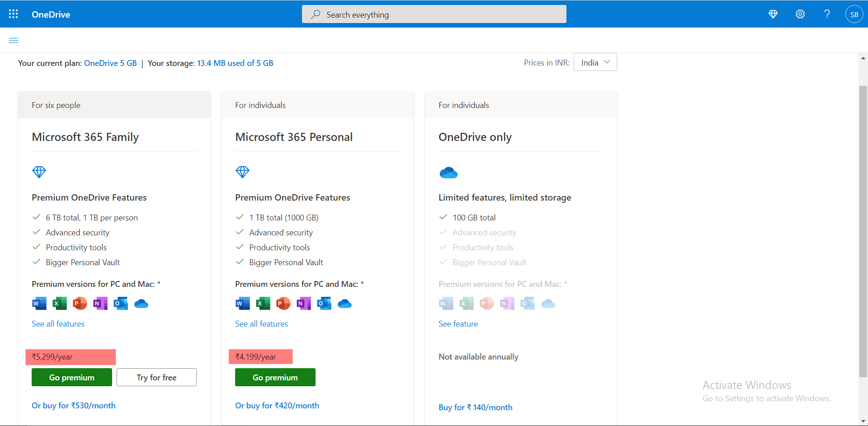Click the ₹4,199/year price
This screenshot has width=868, height=426.
[x=255, y=357]
